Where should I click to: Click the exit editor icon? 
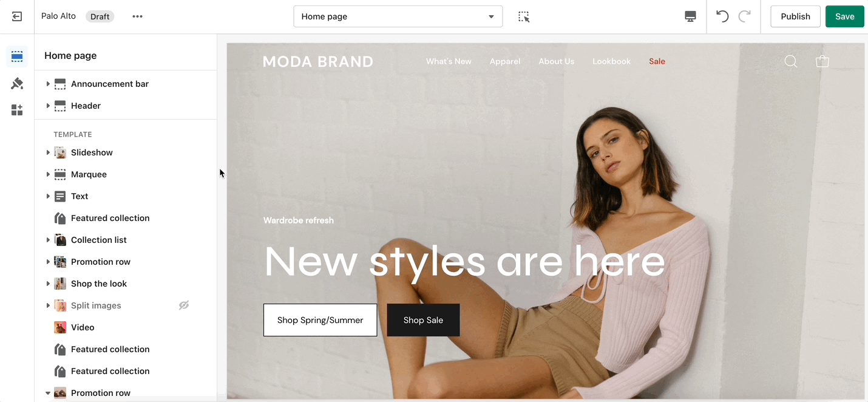coord(17,16)
